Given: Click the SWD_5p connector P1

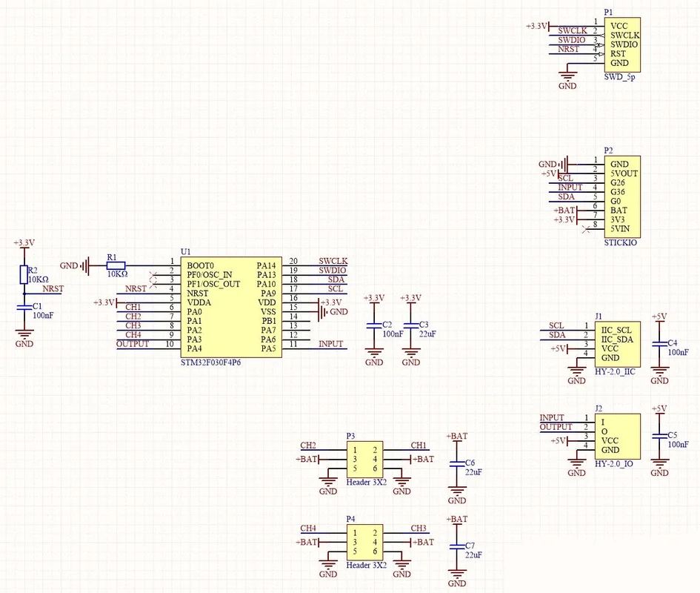Looking at the screenshot, I should 622,44.
